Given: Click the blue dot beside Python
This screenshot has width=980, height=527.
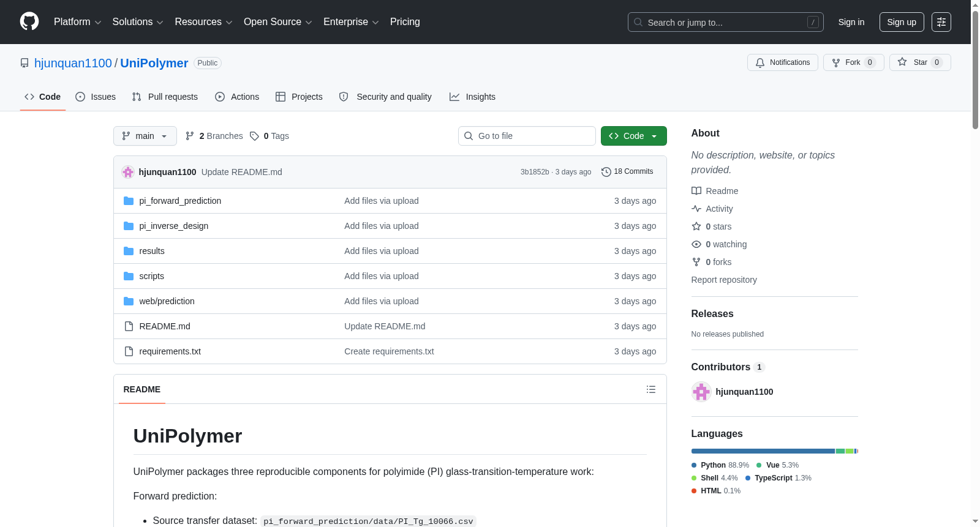Looking at the screenshot, I should point(694,465).
